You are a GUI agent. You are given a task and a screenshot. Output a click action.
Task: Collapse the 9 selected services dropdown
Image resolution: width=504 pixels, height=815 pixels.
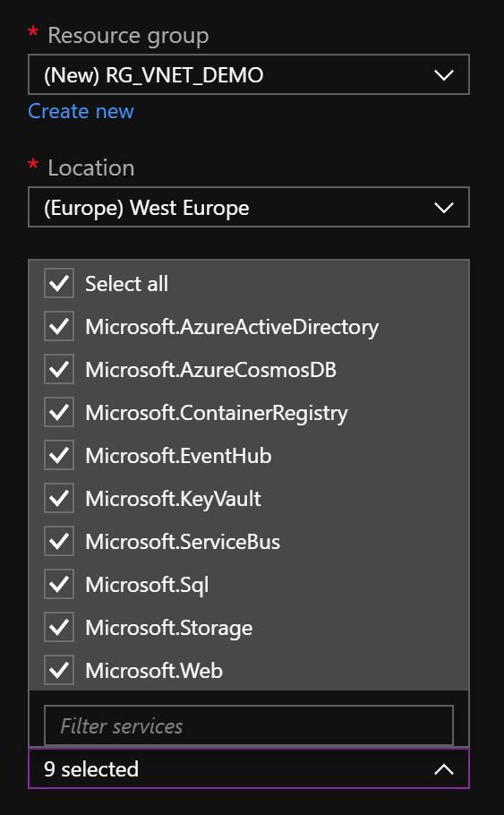[x=249, y=768]
